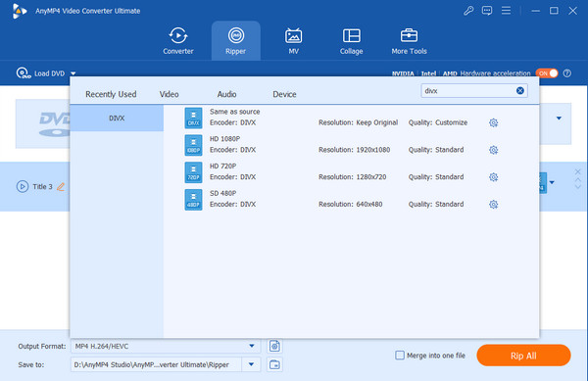Open settings gear for HD 1080P
This screenshot has width=588, height=381.
494,150
